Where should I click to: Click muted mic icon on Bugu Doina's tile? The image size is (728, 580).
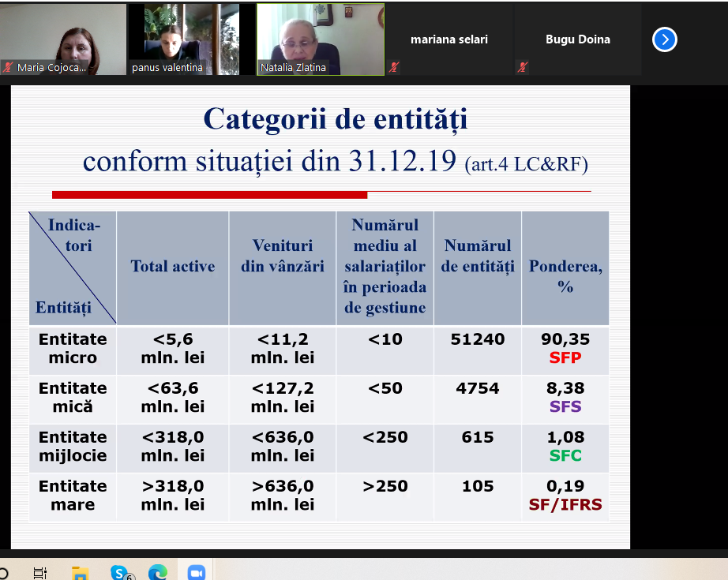[x=522, y=68]
